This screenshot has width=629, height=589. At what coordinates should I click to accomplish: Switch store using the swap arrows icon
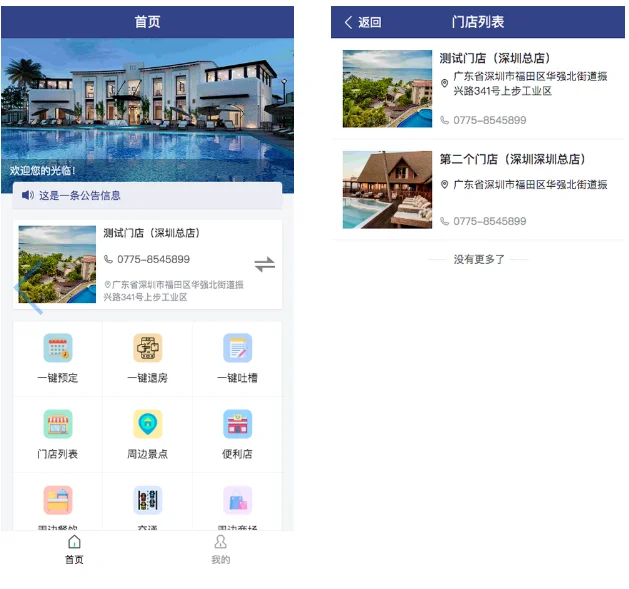[265, 264]
